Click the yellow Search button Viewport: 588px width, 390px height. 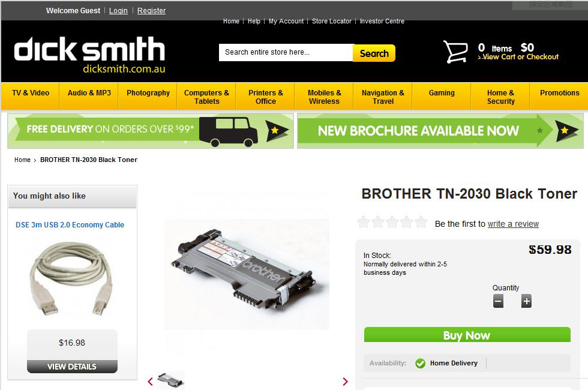[374, 53]
